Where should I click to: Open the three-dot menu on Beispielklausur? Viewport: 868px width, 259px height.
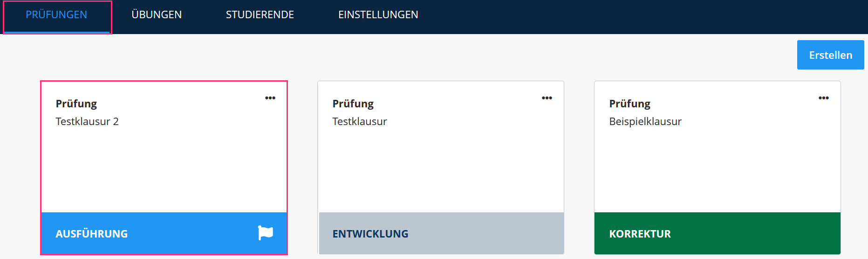[x=824, y=98]
